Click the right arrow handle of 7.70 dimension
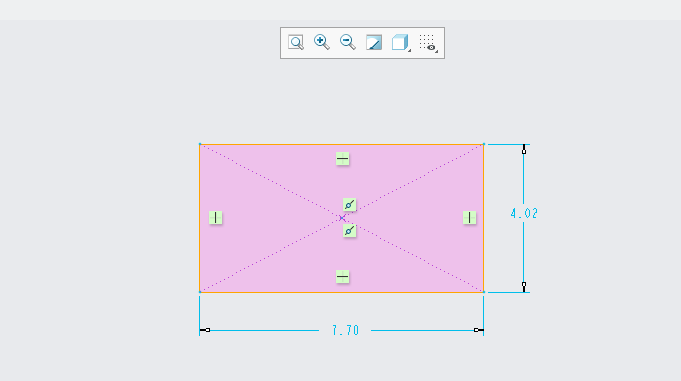 pos(478,330)
